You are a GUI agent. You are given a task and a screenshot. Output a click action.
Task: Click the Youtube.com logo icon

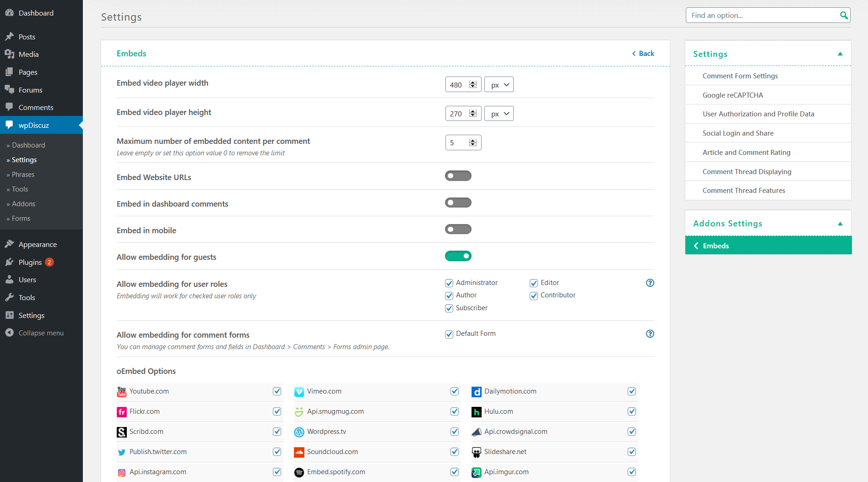point(121,392)
